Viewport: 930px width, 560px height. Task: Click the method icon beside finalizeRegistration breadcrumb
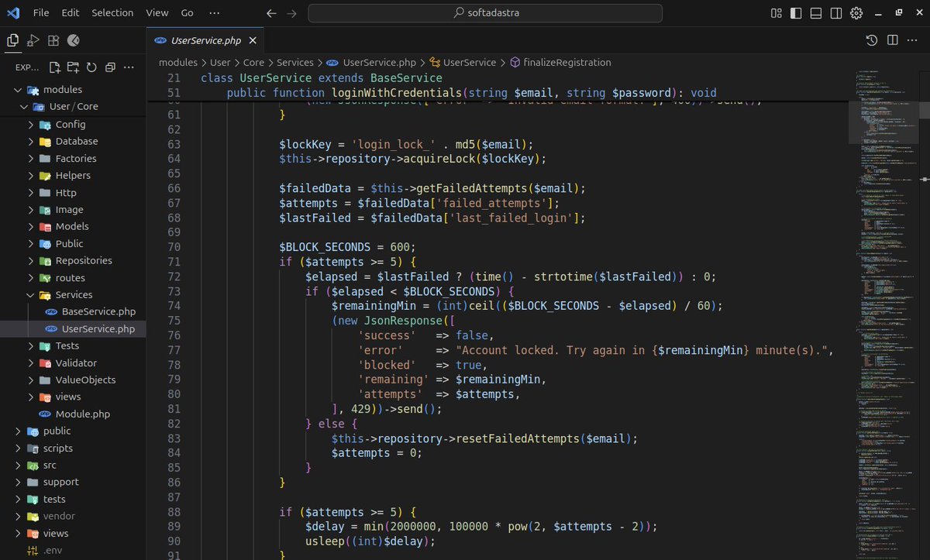pyautogui.click(x=515, y=63)
